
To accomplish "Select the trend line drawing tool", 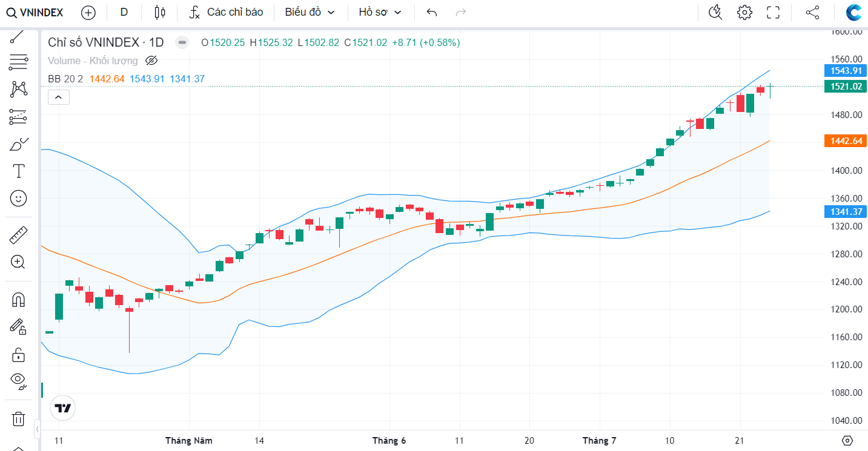I will coord(18,36).
